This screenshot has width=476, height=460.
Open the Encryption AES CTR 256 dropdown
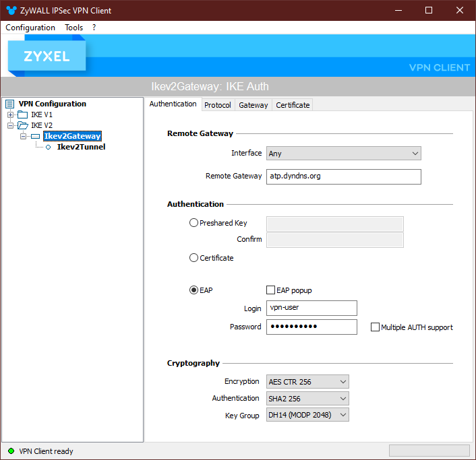tap(308, 382)
